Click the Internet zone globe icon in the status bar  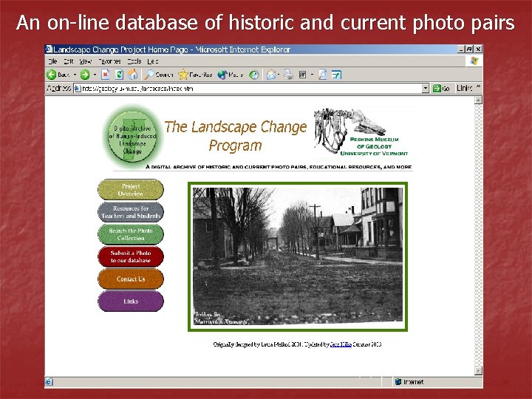pos(398,382)
